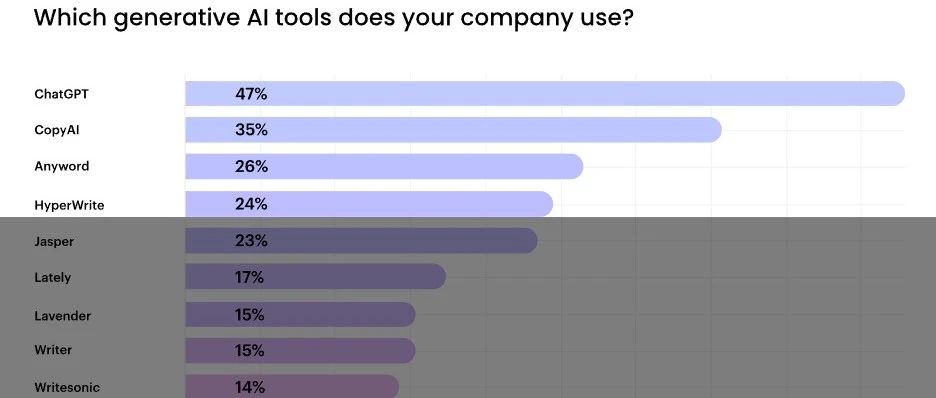Click the chart title about generative AI tools
The image size is (936, 398).
click(333, 18)
